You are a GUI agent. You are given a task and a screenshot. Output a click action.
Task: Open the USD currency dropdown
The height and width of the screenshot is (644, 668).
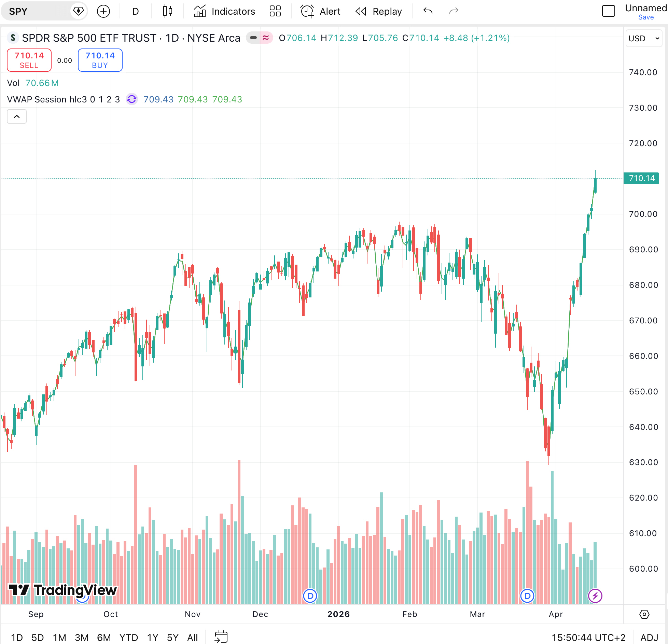pos(643,38)
